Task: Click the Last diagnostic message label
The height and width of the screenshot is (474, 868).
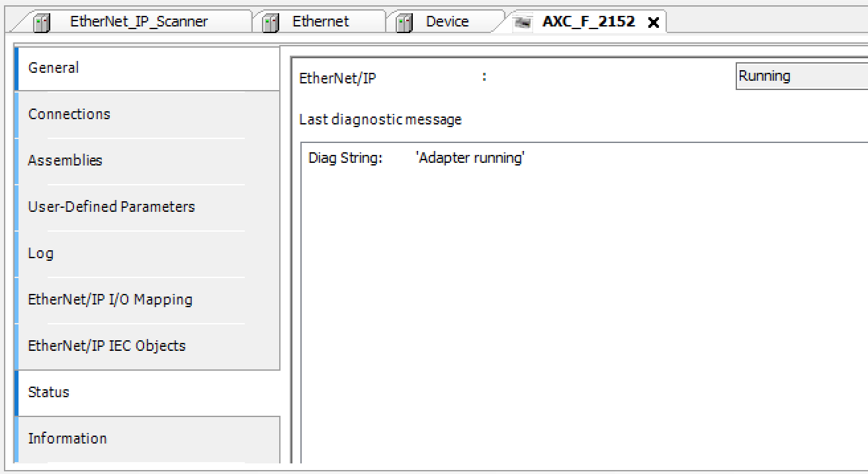Action: (x=380, y=120)
